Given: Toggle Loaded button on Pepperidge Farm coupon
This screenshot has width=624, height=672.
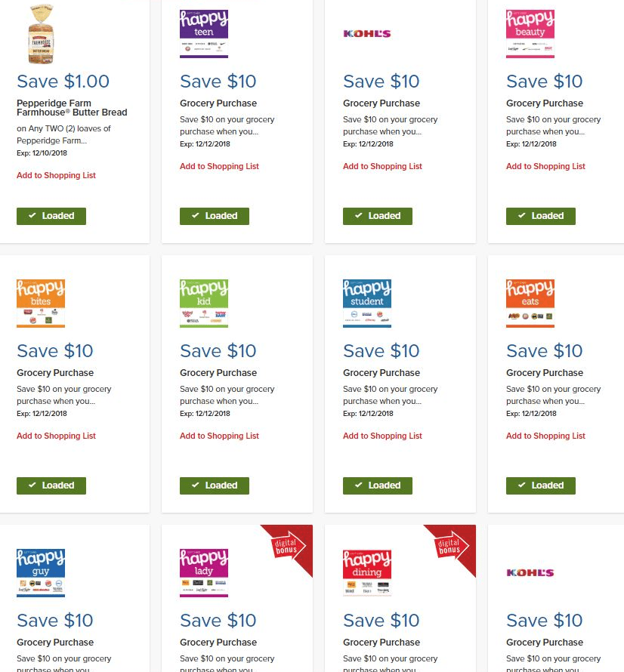Looking at the screenshot, I should 51,216.
